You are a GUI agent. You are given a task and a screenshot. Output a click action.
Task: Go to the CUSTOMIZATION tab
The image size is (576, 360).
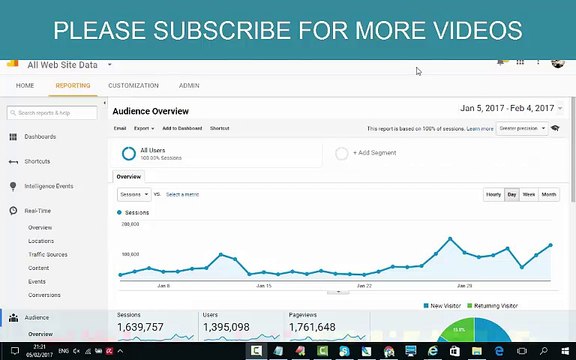click(x=133, y=86)
